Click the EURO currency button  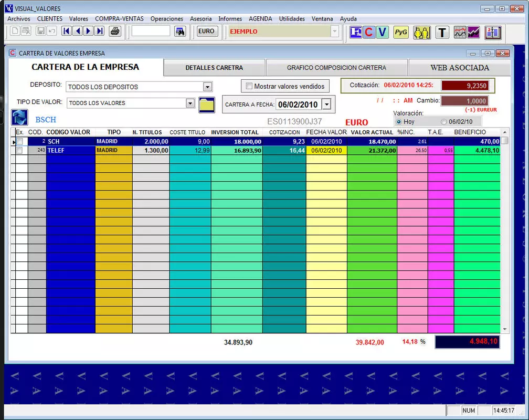(206, 31)
